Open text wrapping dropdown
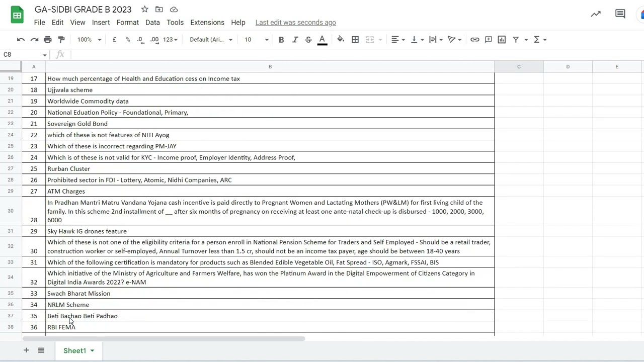 tap(436, 39)
